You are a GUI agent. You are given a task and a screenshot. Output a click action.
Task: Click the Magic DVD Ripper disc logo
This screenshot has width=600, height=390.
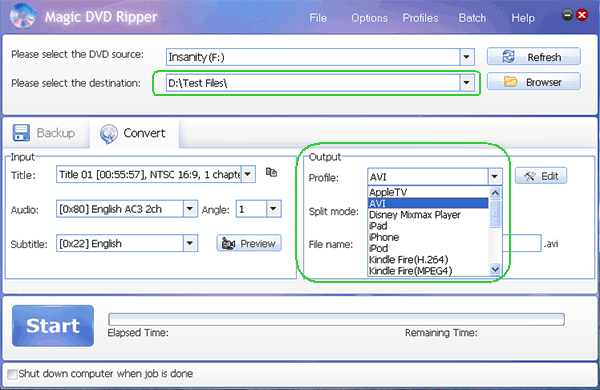click(23, 16)
